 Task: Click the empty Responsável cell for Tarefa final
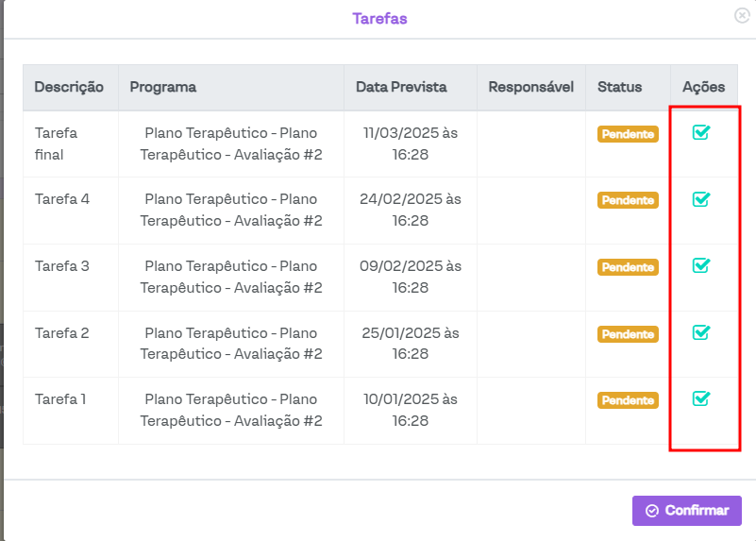pyautogui.click(x=530, y=144)
